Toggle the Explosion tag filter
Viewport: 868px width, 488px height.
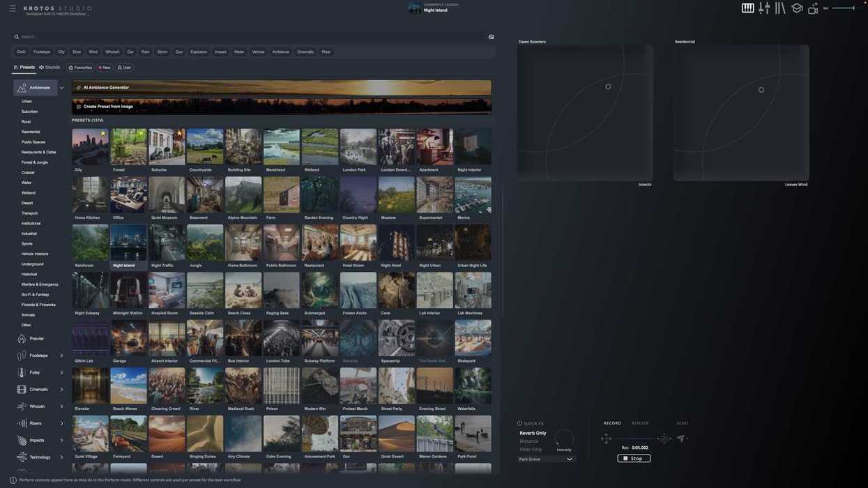point(199,52)
